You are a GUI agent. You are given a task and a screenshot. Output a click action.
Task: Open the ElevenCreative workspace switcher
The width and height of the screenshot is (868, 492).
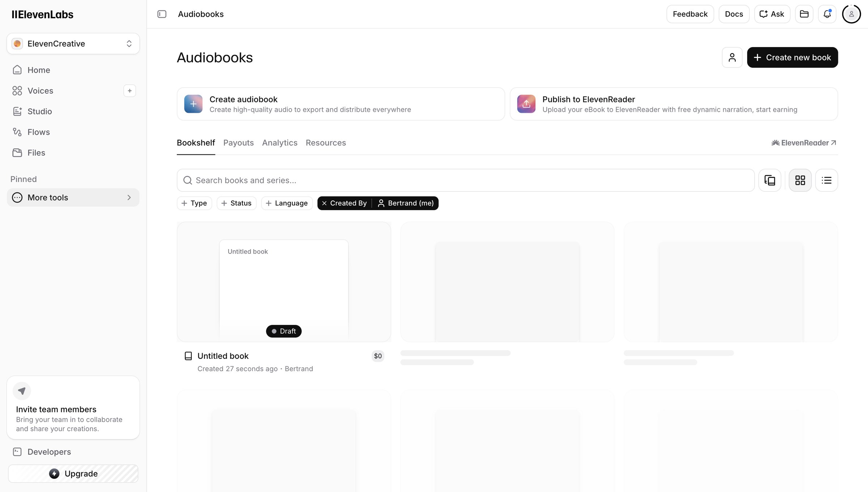pos(73,44)
